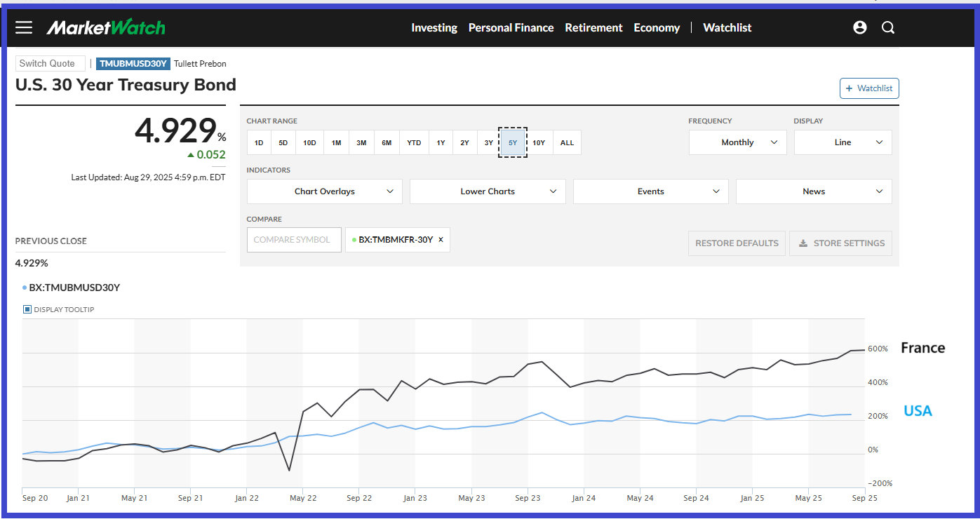
Task: Toggle the Display Tooltip checkbox
Action: [x=27, y=309]
